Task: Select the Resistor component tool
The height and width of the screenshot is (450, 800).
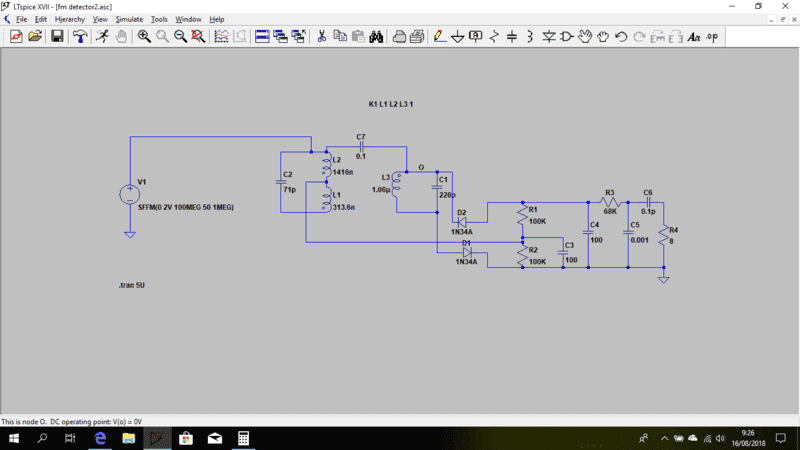Action: [494, 37]
